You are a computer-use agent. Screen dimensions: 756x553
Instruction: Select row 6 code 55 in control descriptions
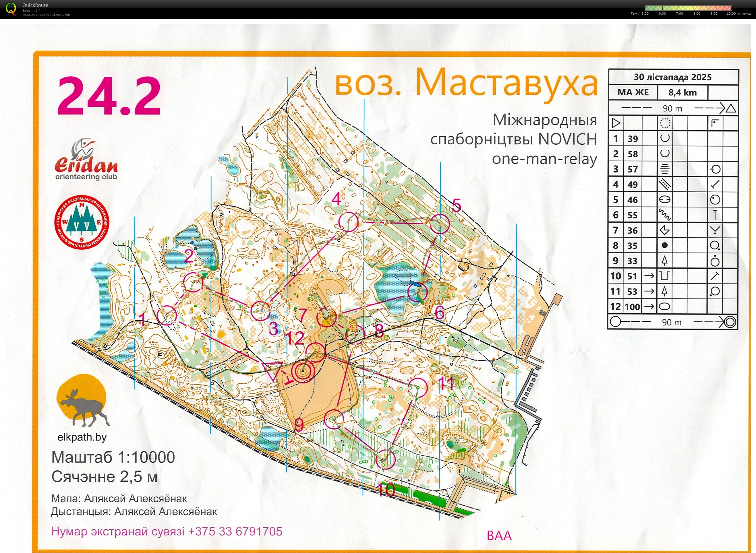(x=633, y=215)
